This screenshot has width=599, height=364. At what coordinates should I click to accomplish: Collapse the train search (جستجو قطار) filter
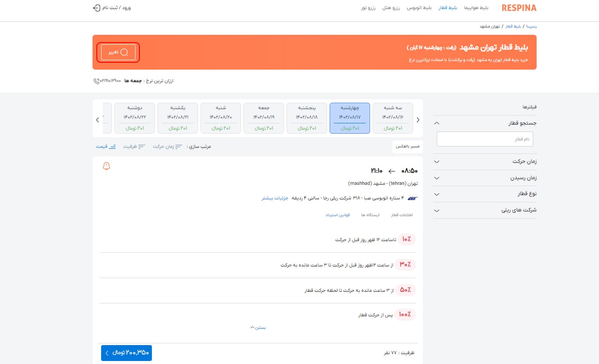437,123
